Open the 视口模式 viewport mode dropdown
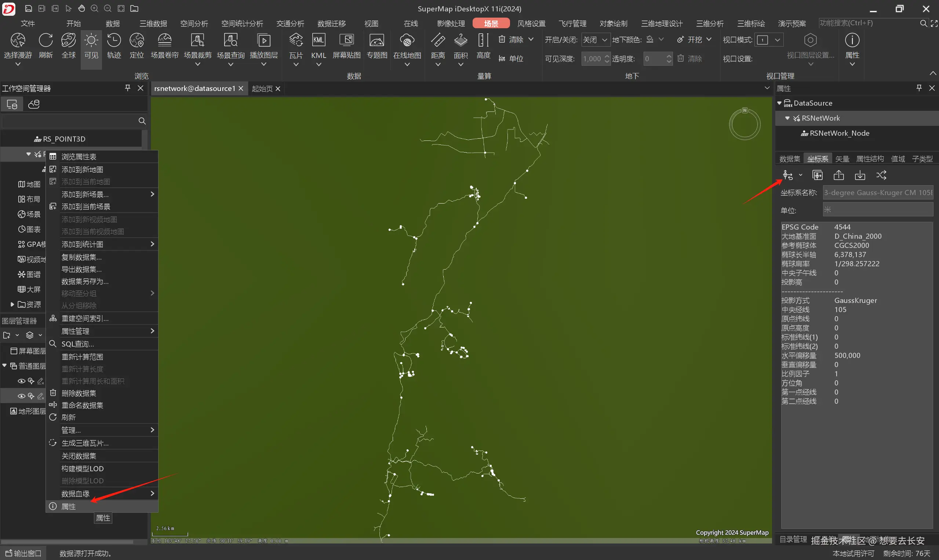 pos(769,40)
